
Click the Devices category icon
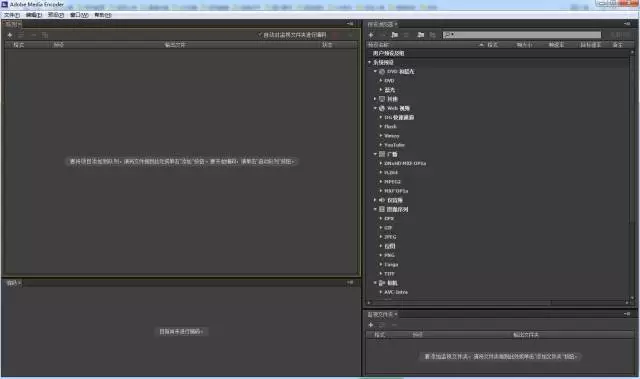tap(382, 99)
